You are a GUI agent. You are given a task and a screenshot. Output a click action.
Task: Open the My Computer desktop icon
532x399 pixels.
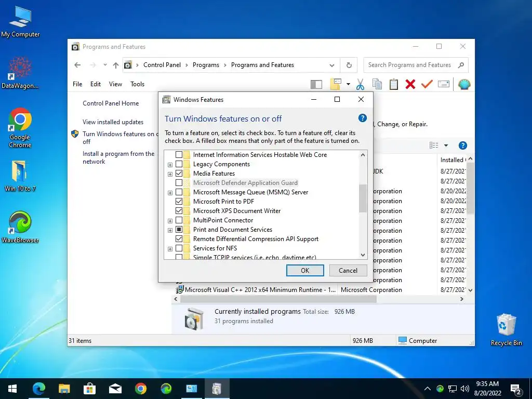point(20,21)
